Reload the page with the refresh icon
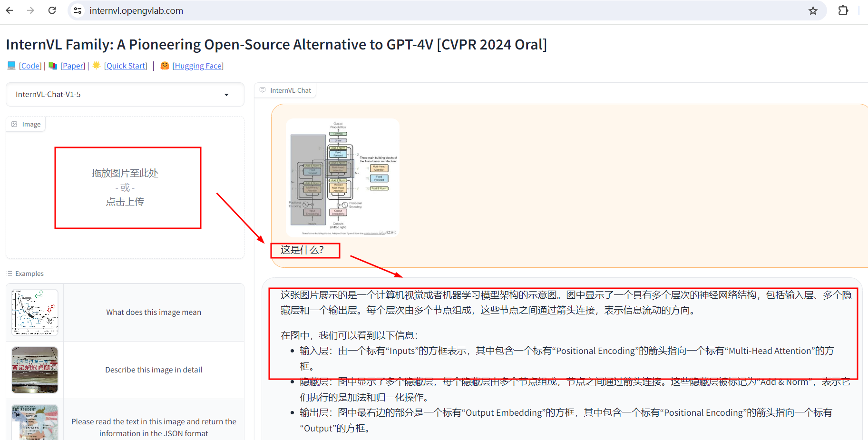Viewport: 868px width, 440px height. pyautogui.click(x=52, y=10)
